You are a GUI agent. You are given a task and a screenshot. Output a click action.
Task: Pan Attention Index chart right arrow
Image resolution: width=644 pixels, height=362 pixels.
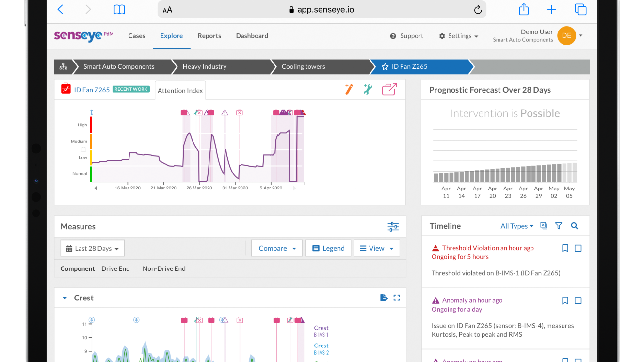point(294,188)
